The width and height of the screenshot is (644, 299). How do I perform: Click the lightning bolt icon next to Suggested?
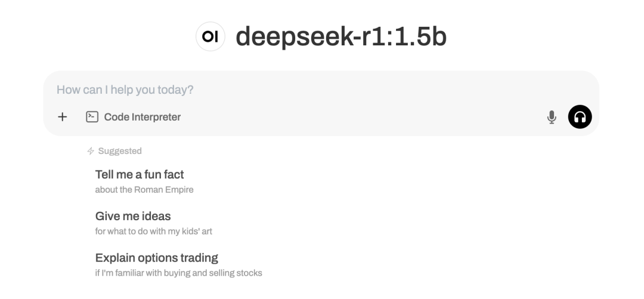(x=91, y=151)
